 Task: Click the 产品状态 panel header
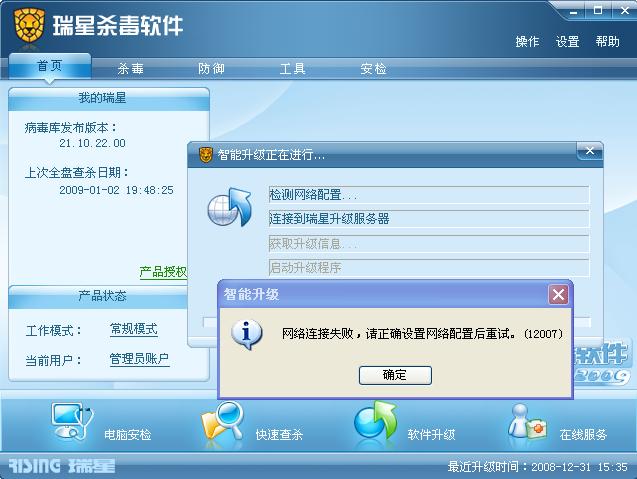click(98, 297)
